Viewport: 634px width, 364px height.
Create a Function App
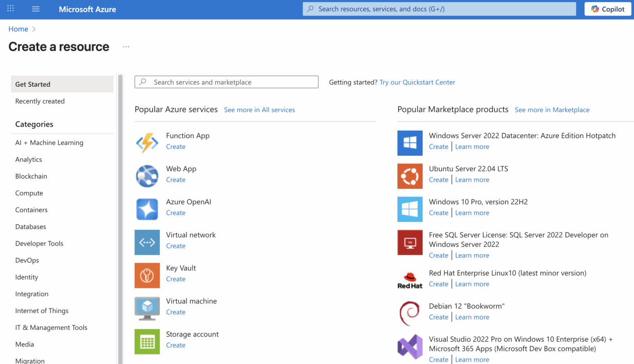(x=176, y=147)
